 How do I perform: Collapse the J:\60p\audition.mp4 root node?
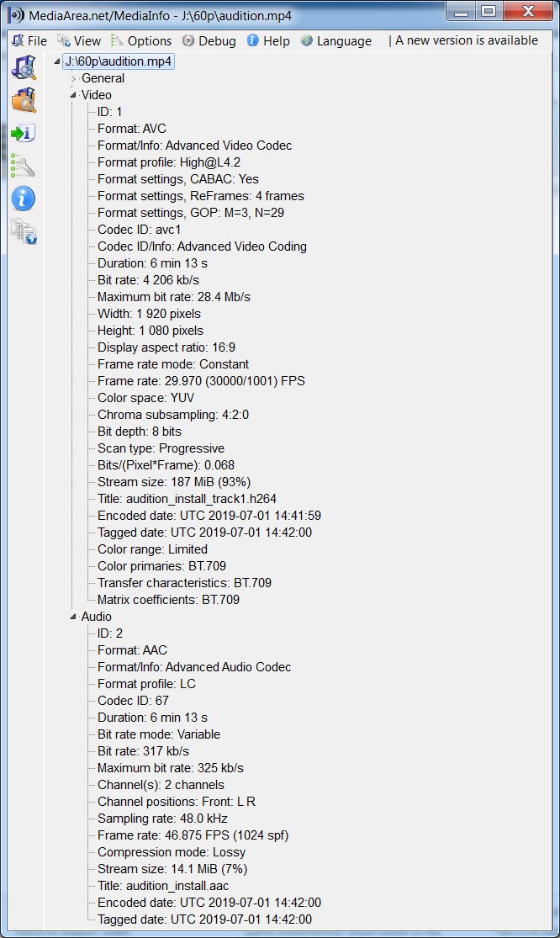point(57,61)
